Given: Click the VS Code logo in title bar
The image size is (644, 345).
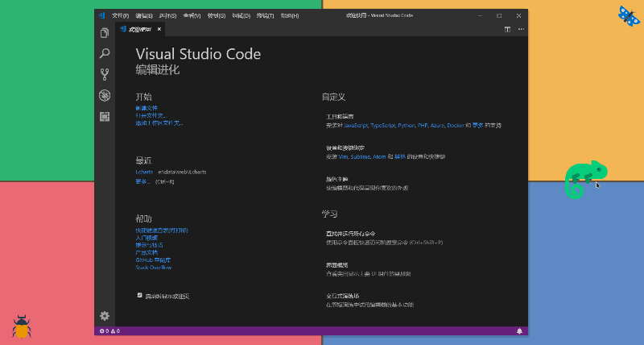Looking at the screenshot, I should (x=101, y=15).
